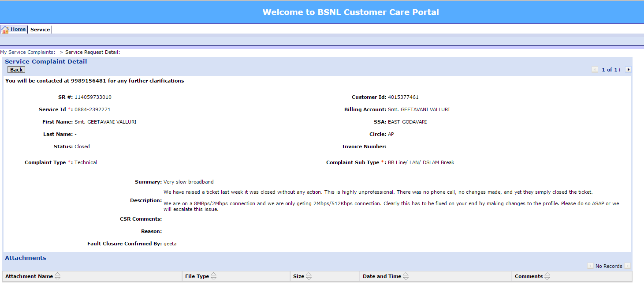Click the Back button
Screen dimensions: 644x297
16,70
